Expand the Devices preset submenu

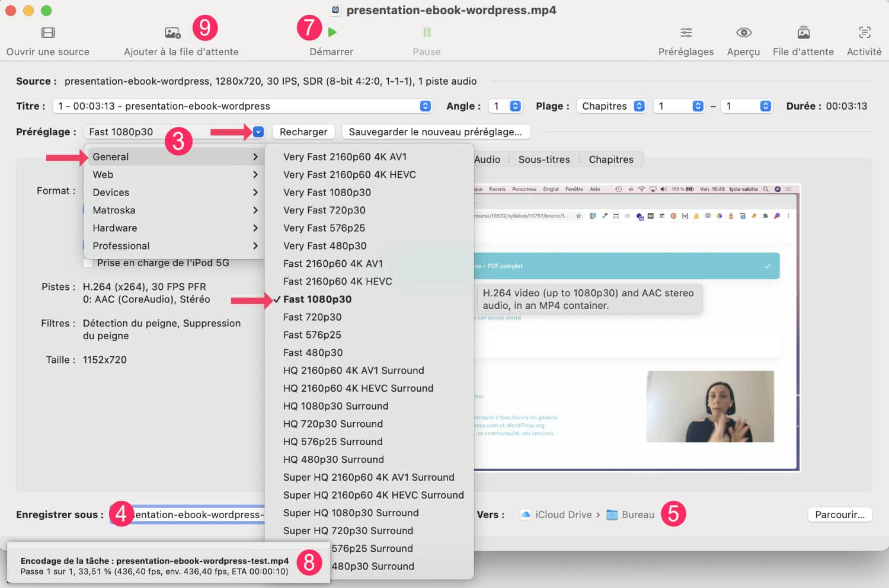tap(174, 192)
